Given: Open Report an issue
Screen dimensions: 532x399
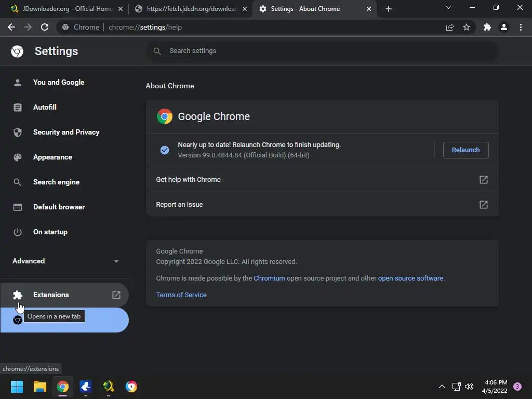Looking at the screenshot, I should pyautogui.click(x=322, y=205).
